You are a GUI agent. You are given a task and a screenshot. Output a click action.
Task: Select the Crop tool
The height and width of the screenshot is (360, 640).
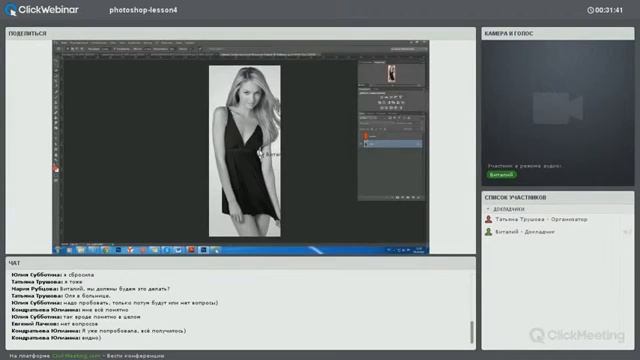[56, 81]
